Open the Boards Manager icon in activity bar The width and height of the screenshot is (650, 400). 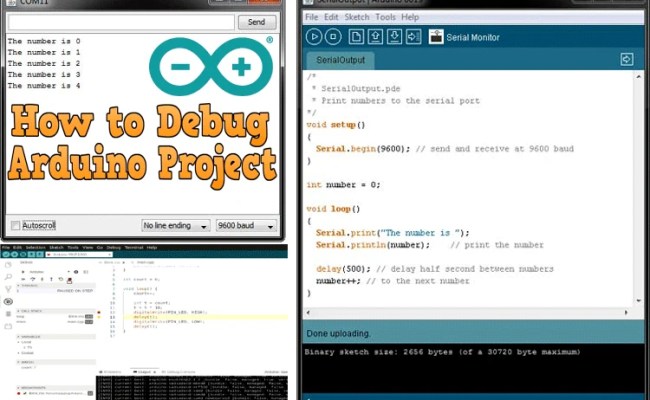pyautogui.click(x=8, y=314)
